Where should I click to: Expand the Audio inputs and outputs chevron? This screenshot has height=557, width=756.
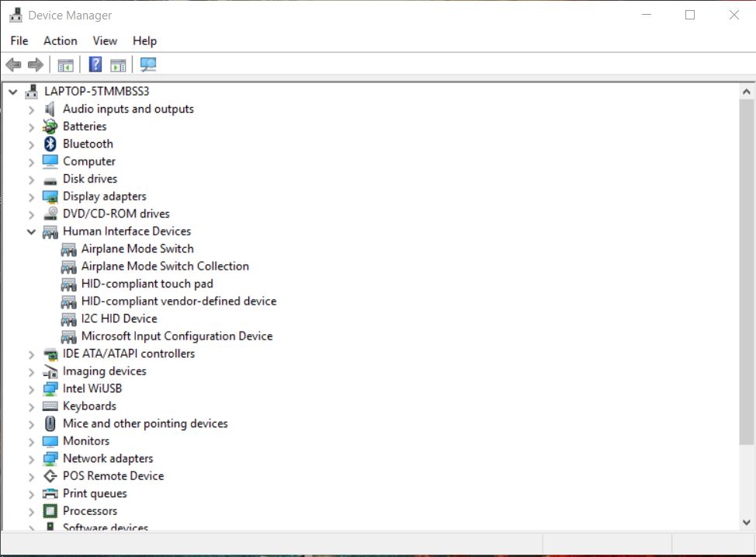click(31, 110)
